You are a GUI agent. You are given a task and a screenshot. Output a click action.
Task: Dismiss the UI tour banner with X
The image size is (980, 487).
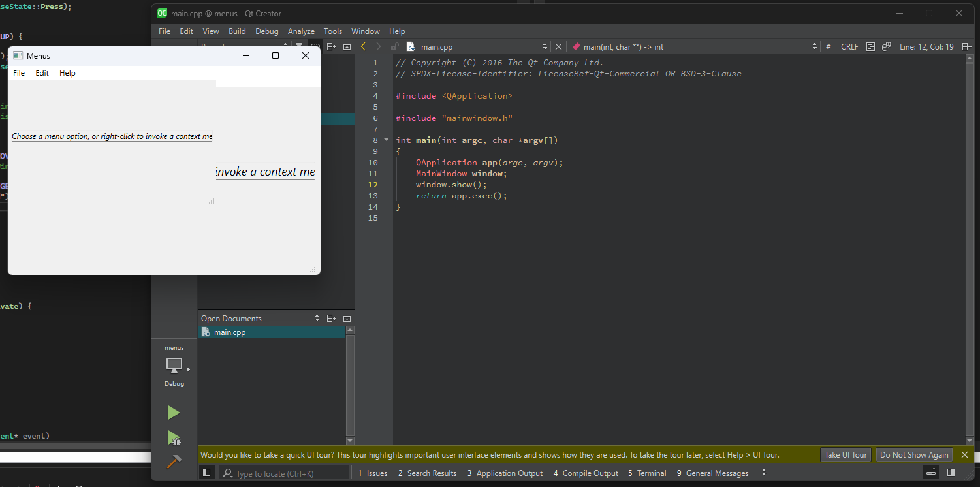tap(964, 454)
